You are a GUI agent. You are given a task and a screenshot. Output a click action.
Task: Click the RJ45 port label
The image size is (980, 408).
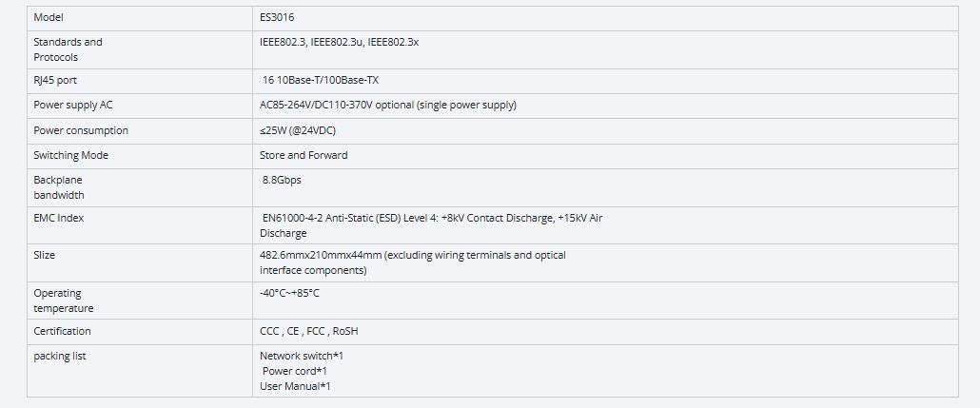(55, 81)
